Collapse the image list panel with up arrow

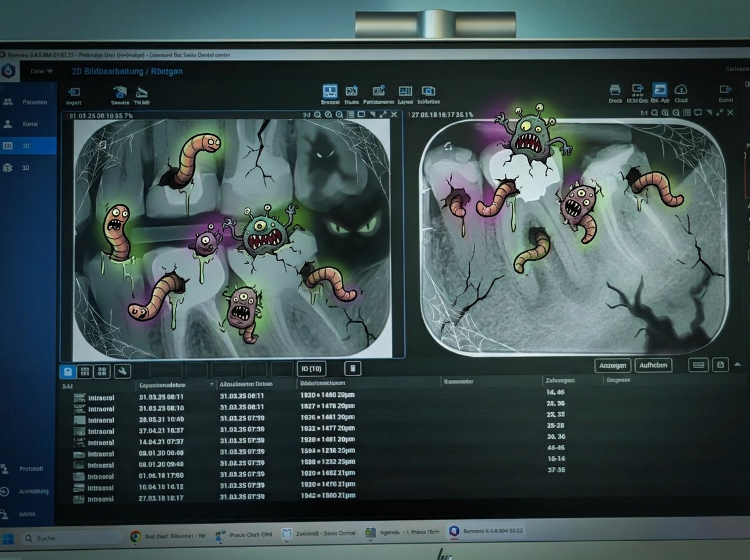[737, 365]
